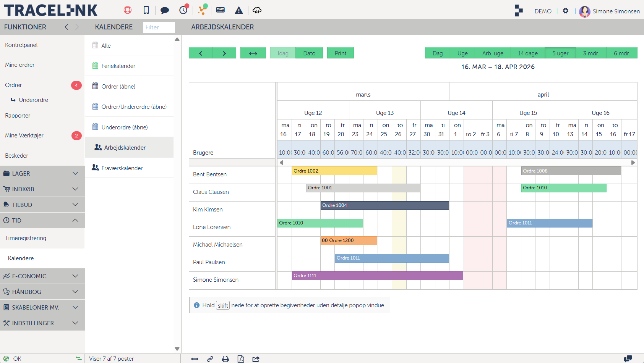Type in the Filter input field
The image size is (644, 363).
click(x=159, y=27)
